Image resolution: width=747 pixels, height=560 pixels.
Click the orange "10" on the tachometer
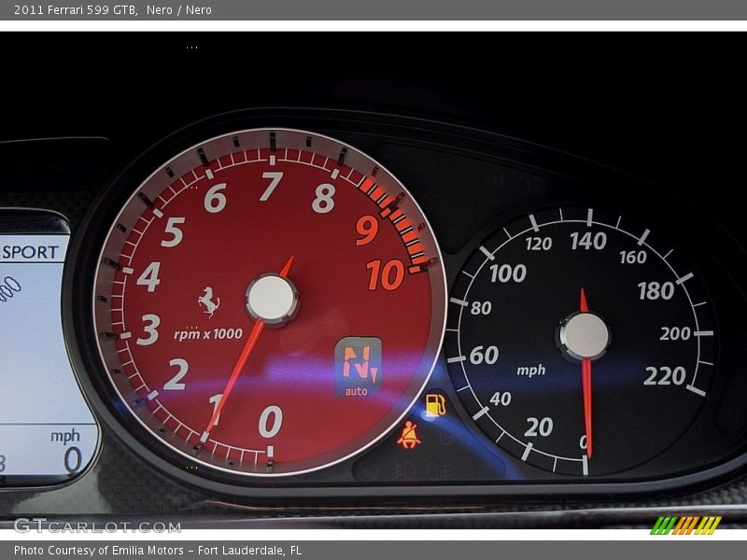click(385, 275)
